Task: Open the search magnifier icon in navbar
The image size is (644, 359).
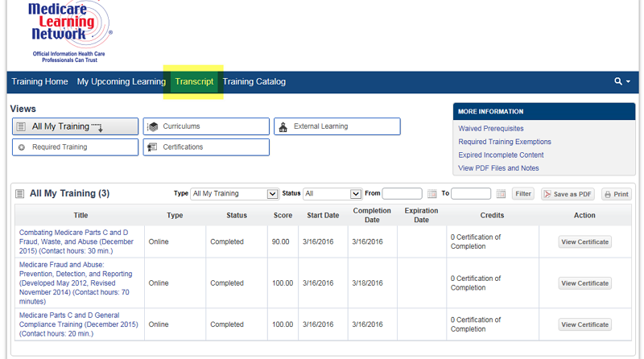Action: pos(618,81)
